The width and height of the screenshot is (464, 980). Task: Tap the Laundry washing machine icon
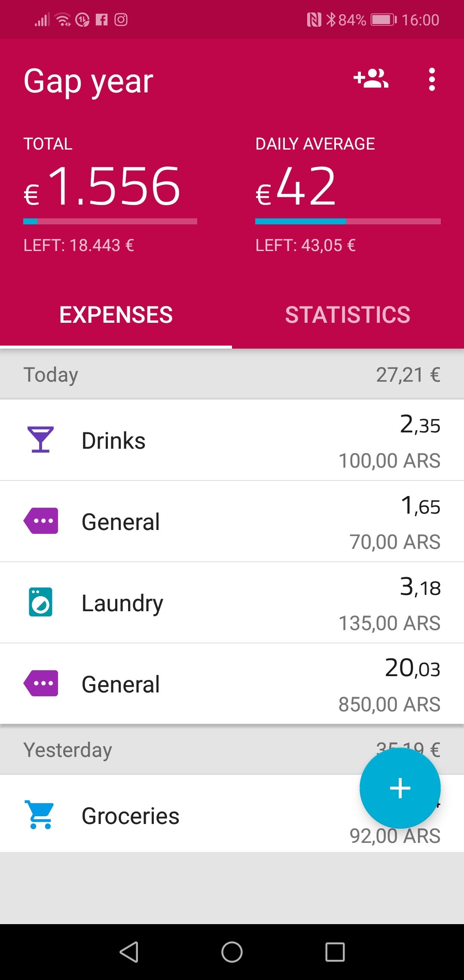tap(40, 602)
